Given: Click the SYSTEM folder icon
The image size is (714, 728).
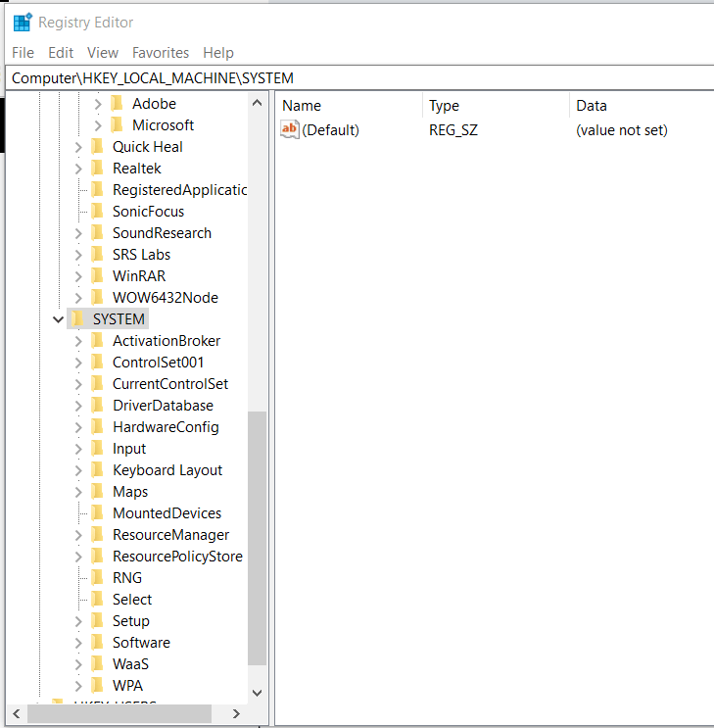Looking at the screenshot, I should click(77, 318).
